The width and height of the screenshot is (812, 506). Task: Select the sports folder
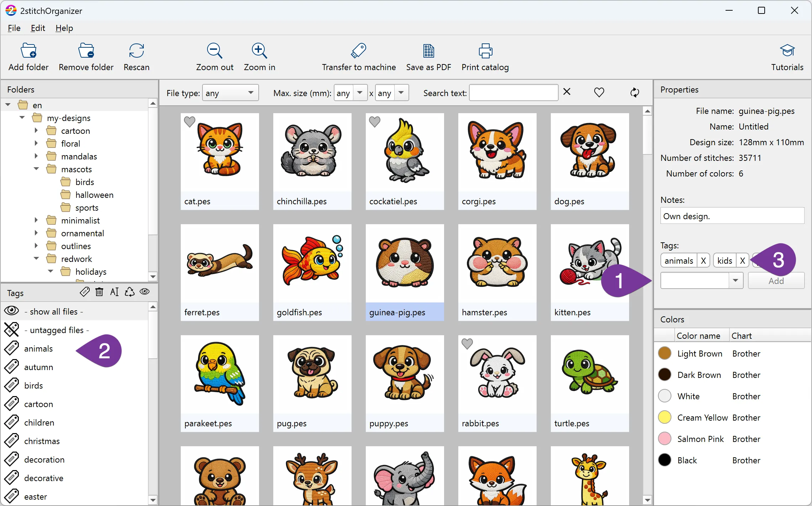[x=87, y=208]
